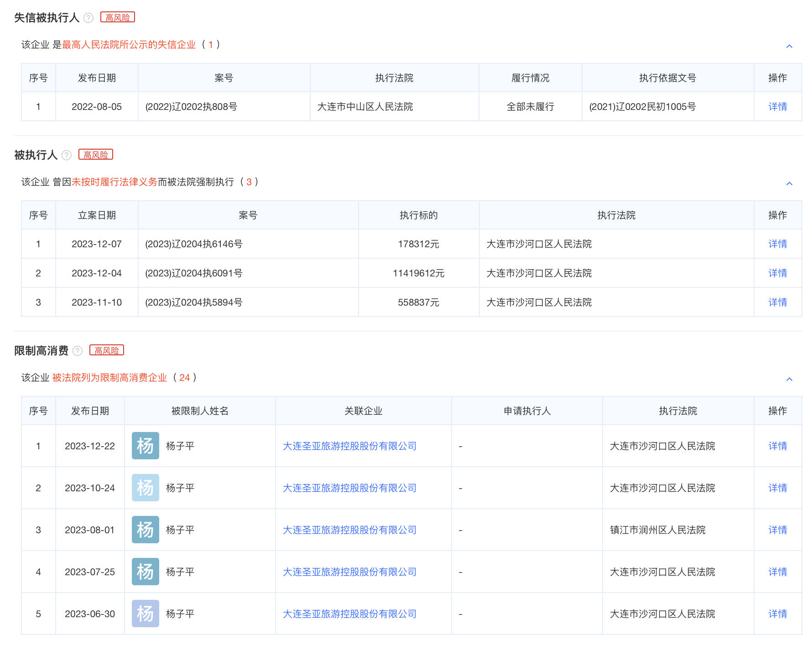
Task: Open 大连圣亚旅游控股股份有限公司 link in 2023-06-30 row
Action: [x=349, y=614]
